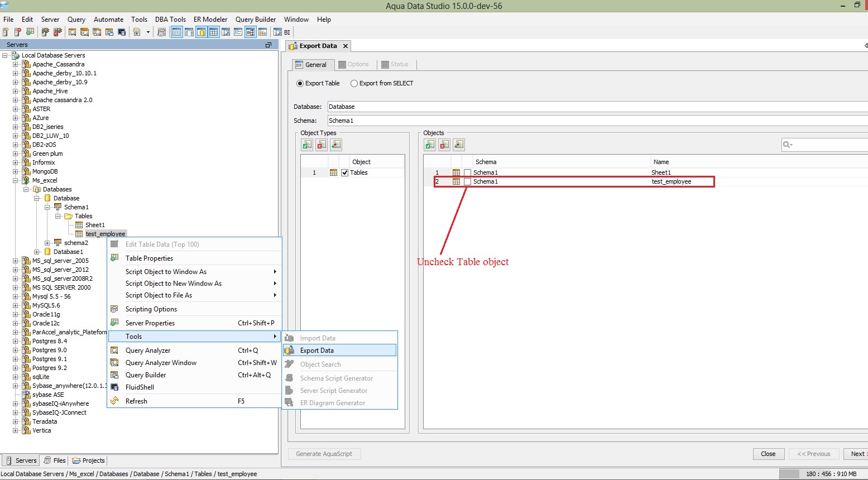Viewport: 868px width, 480px height.
Task: Click the FluidShell icon in the context menu
Action: coord(114,387)
